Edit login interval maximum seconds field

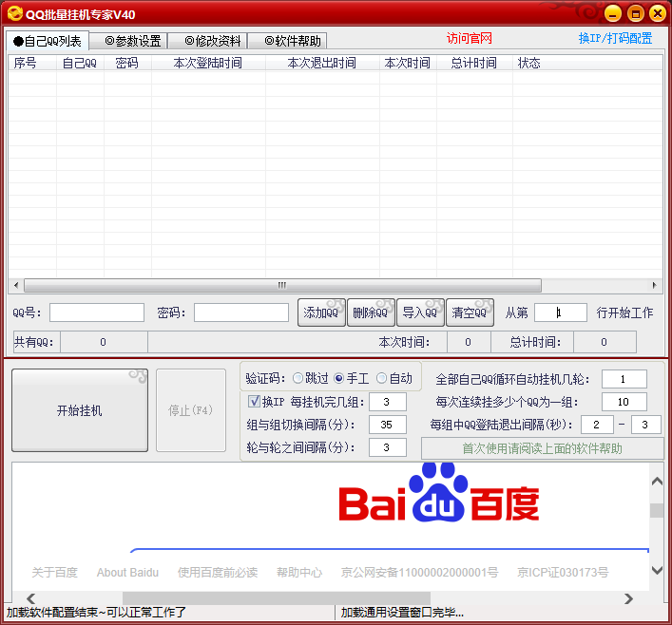coord(645,425)
